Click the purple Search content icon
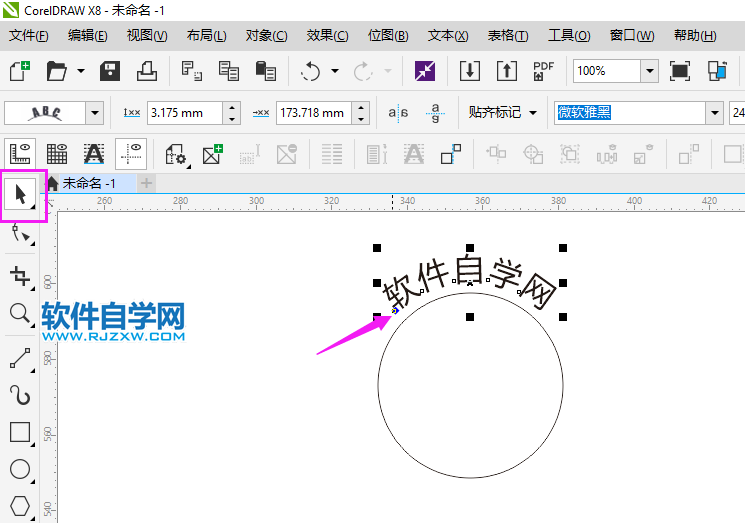Screen dimensions: 745x523 click(425, 71)
